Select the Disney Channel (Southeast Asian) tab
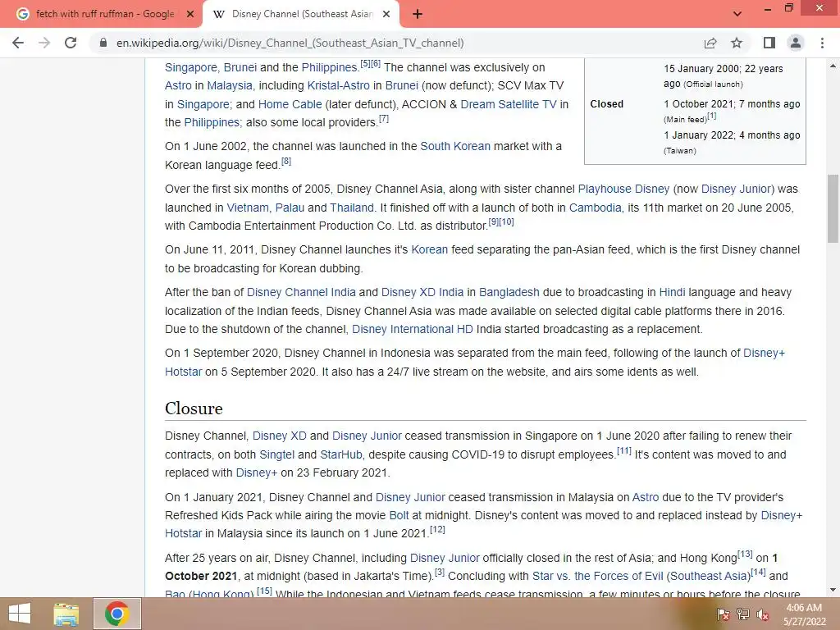840x630 pixels. [302, 14]
